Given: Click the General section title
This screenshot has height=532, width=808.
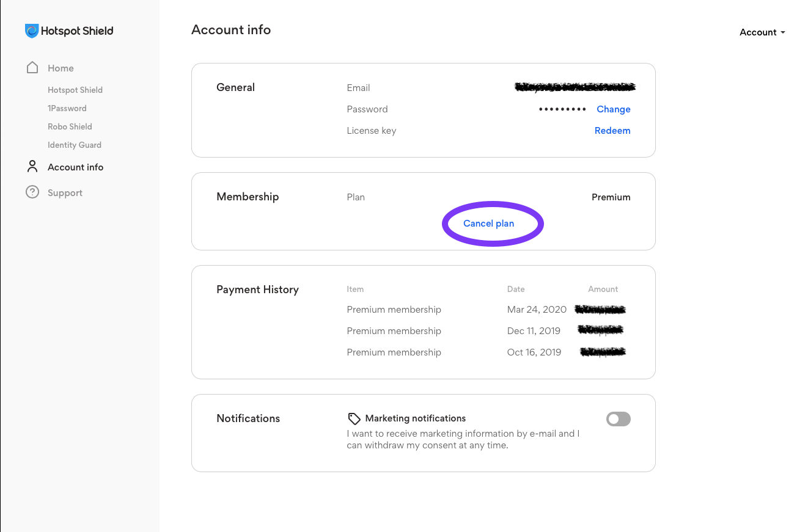Looking at the screenshot, I should click(235, 87).
